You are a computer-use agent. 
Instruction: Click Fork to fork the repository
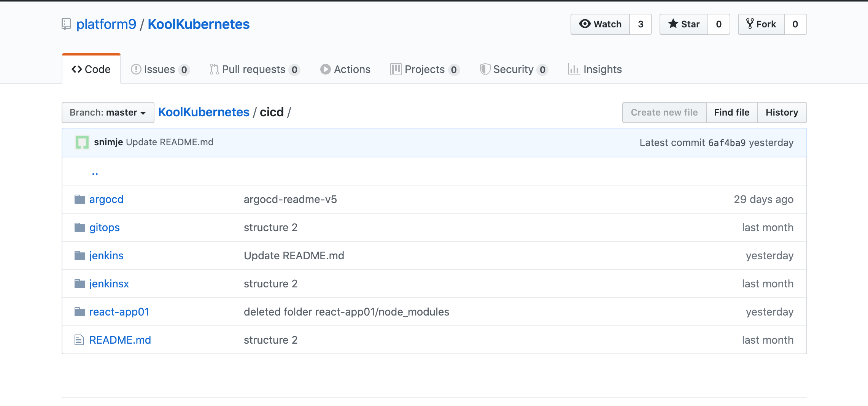pyautogui.click(x=761, y=24)
